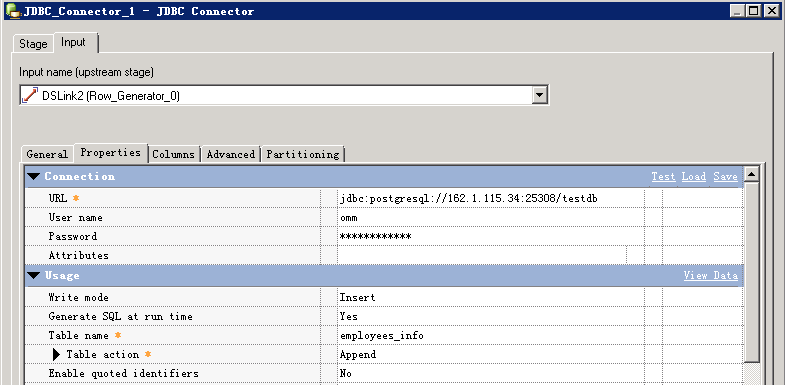Select the Password property label
The height and width of the screenshot is (385, 785).
click(x=73, y=236)
